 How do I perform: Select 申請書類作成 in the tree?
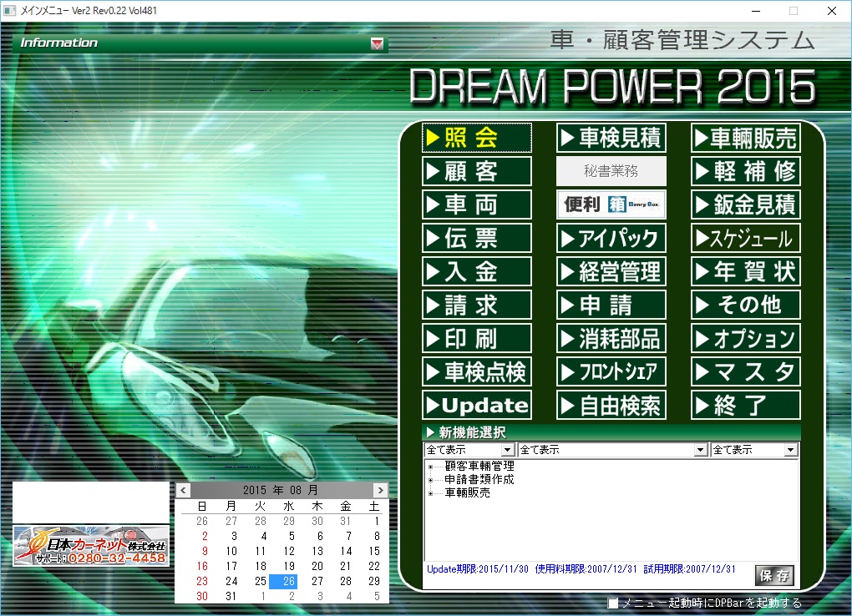479,480
